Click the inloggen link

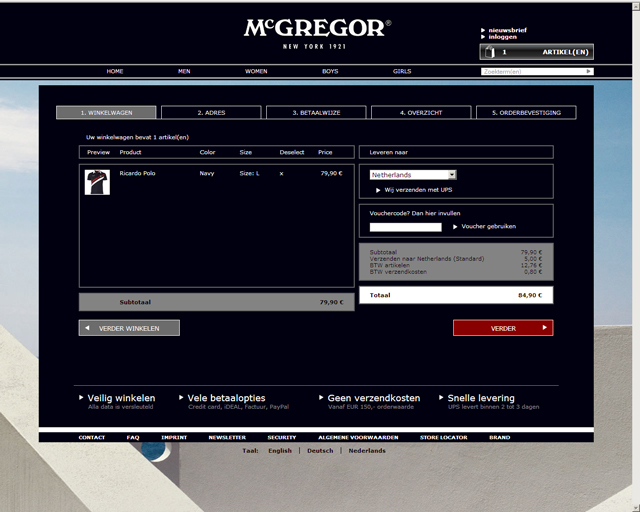pyautogui.click(x=502, y=37)
